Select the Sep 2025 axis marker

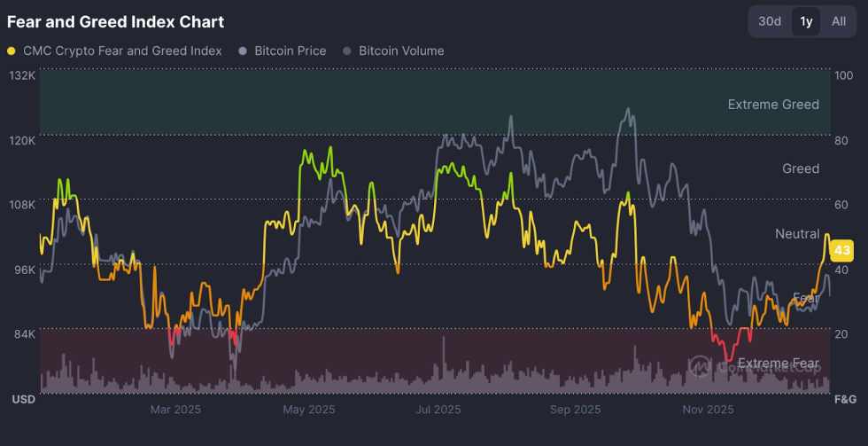click(575, 409)
